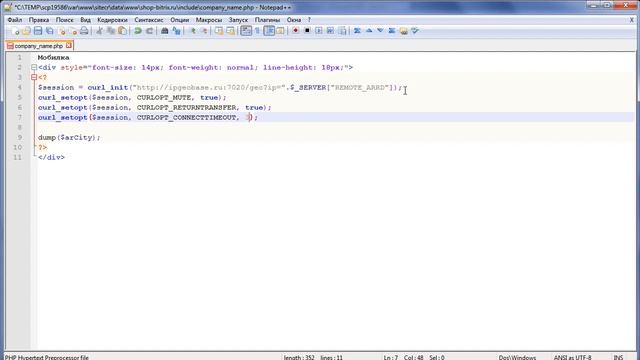Image resolution: width=640 pixels, height=360 pixels.
Task: Click 'Dos\Windows' in the status bar
Action: 517,357
